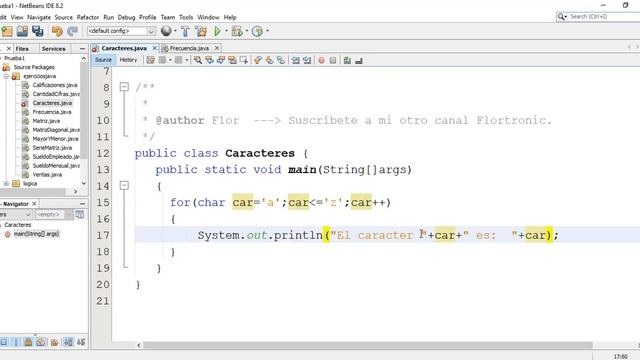
Task: Toggle Sort by Source in the Navigator bottom bar
Action: (81, 342)
